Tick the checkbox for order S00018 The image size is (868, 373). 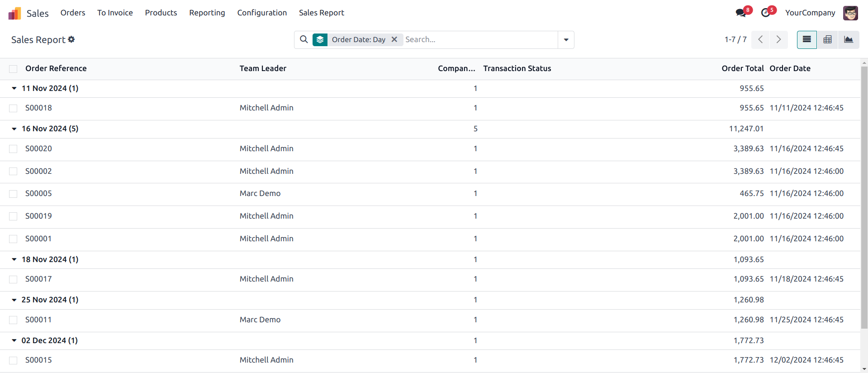[13, 108]
